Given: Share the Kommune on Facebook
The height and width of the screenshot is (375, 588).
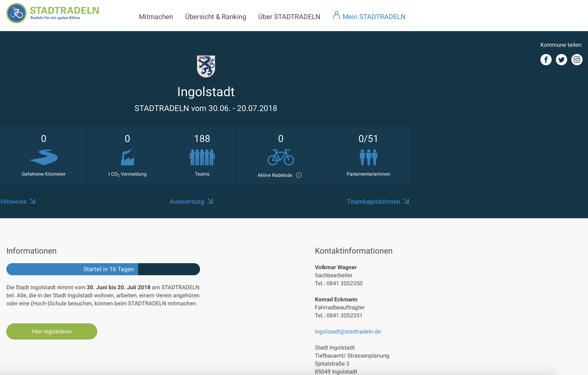Looking at the screenshot, I should 546,60.
